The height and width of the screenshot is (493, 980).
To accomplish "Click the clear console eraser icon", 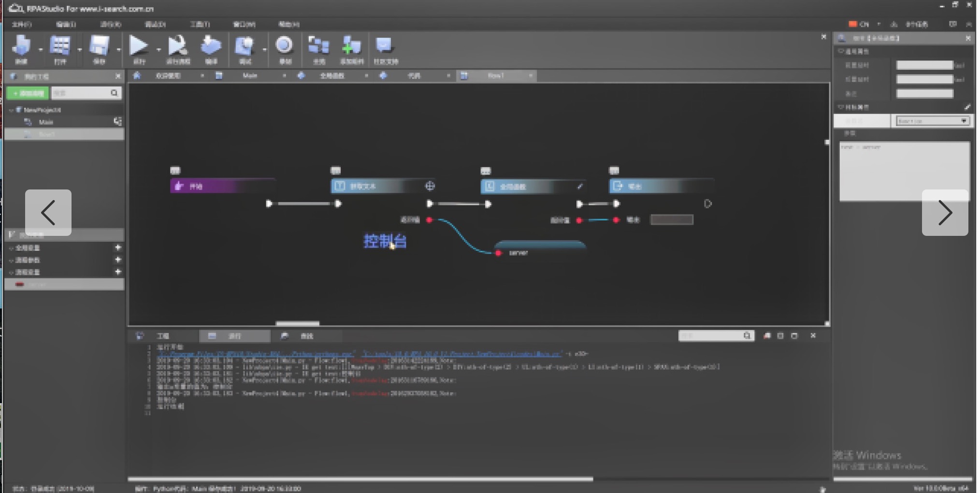I will (x=767, y=335).
